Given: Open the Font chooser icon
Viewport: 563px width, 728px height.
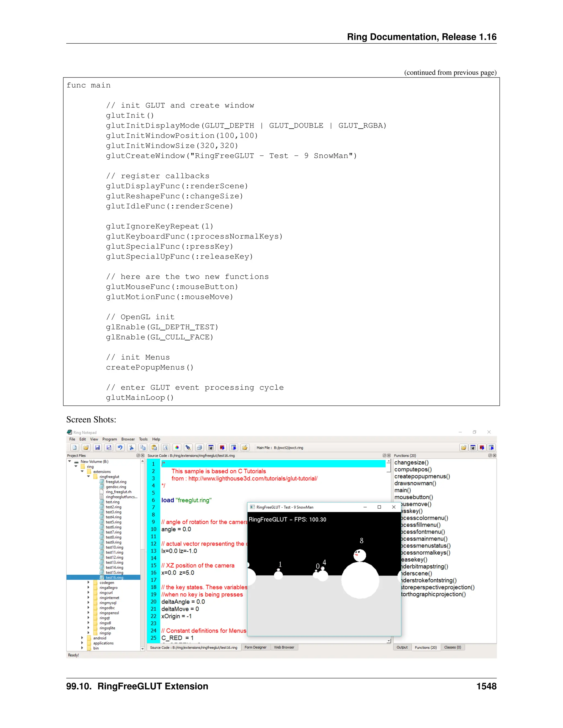Looking at the screenshot, I should [165, 447].
